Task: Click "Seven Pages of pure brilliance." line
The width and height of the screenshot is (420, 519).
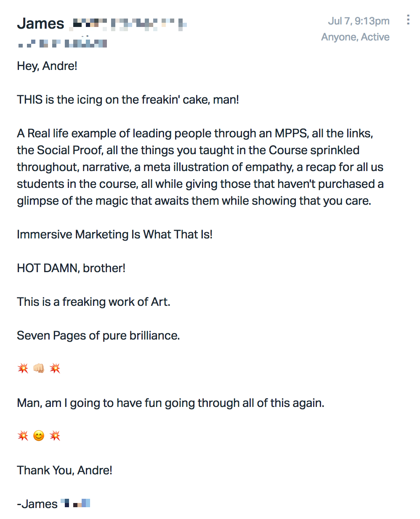Action: [98, 335]
